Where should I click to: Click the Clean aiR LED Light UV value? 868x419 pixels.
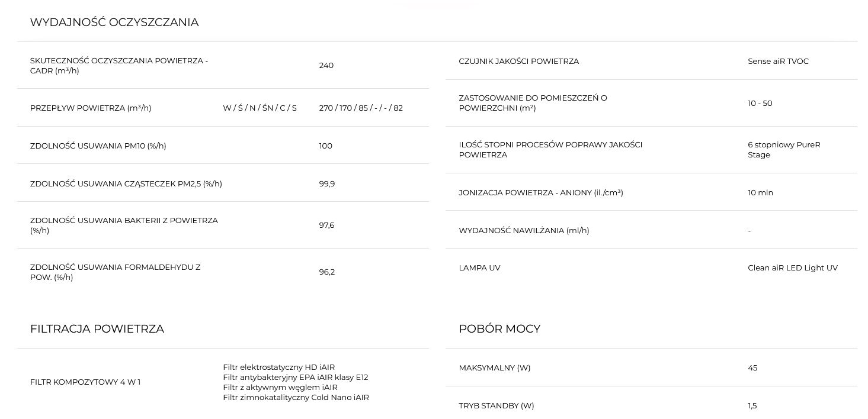pyautogui.click(x=792, y=268)
